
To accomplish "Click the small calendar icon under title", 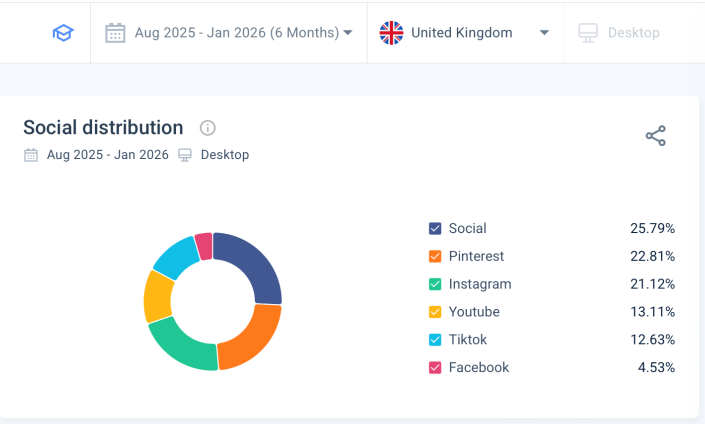I will 31,155.
